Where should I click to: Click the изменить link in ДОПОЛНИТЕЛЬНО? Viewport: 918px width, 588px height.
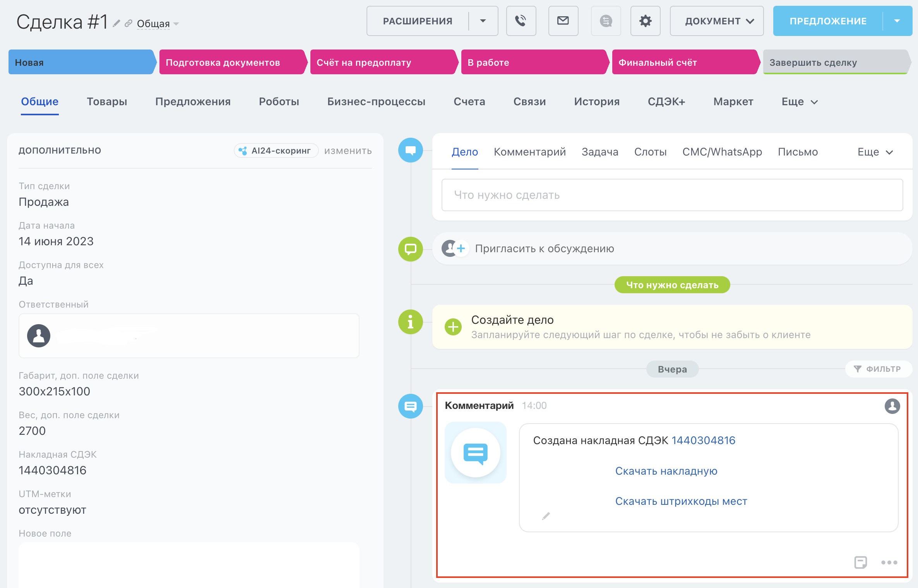[348, 150]
